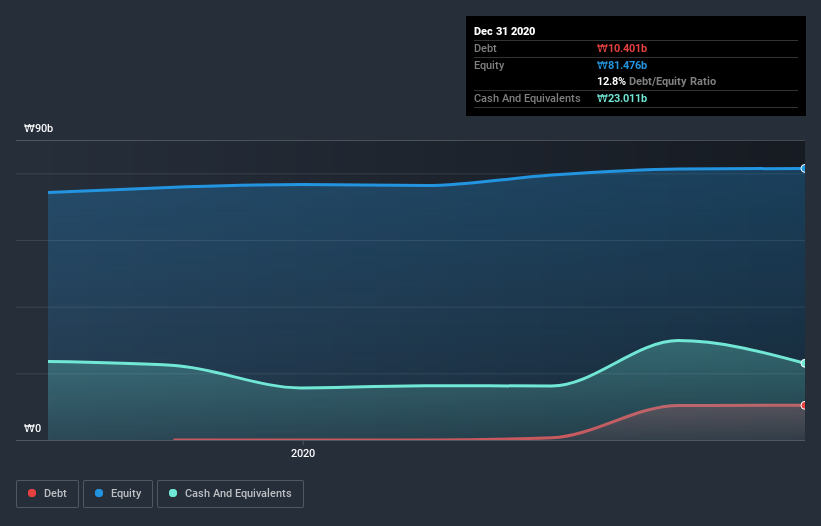The image size is (821, 526).
Task: Toggle the Equity legend button
Action: click(x=118, y=494)
